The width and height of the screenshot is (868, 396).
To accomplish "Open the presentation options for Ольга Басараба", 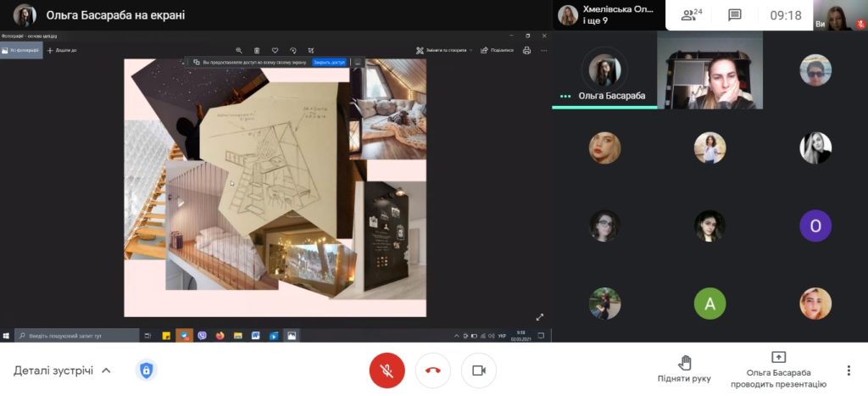I will (778, 369).
